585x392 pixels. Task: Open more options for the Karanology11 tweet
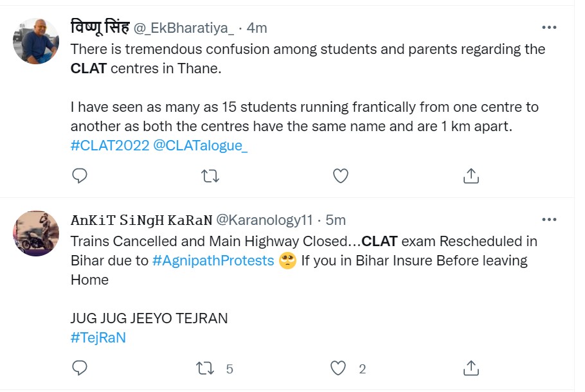pos(549,220)
